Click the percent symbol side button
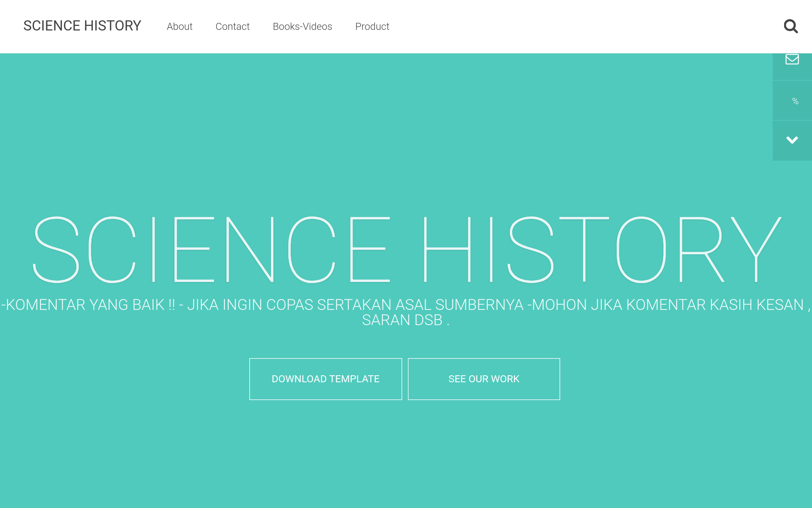This screenshot has width=812, height=508. (792, 100)
